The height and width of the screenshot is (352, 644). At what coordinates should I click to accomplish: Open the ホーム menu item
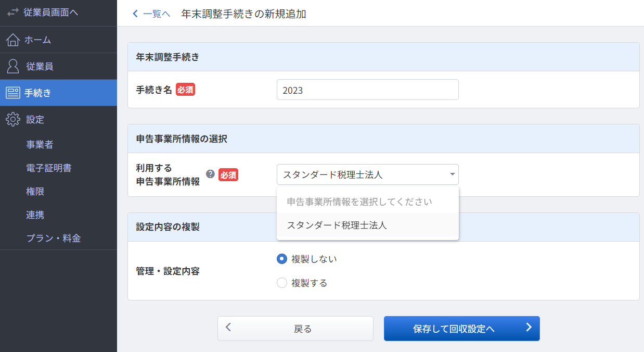click(x=58, y=40)
